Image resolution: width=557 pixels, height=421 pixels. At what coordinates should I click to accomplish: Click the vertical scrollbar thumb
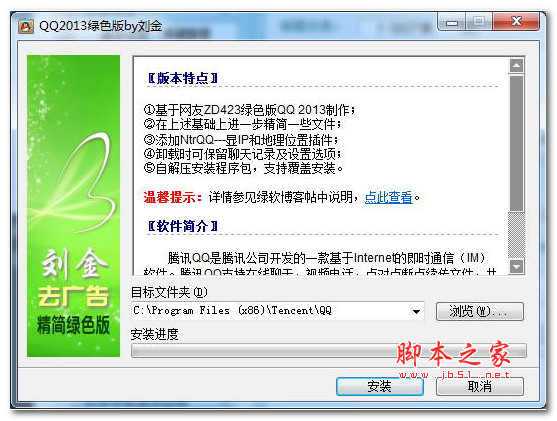[517, 143]
